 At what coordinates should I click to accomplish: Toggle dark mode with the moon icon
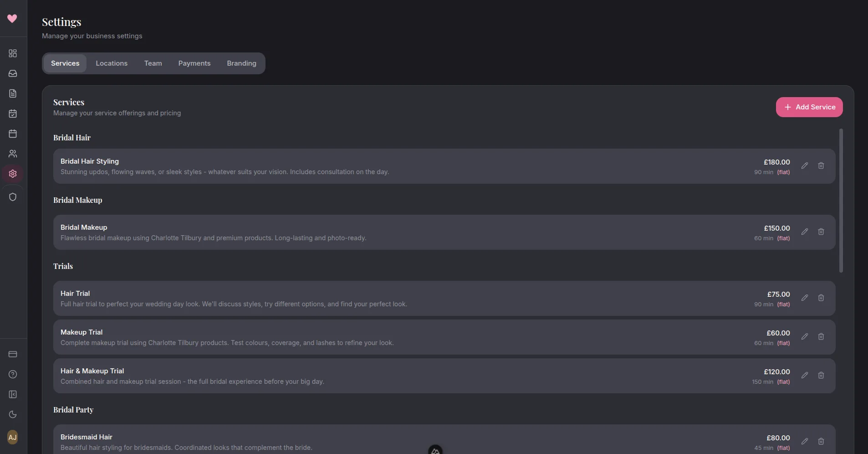pyautogui.click(x=13, y=414)
